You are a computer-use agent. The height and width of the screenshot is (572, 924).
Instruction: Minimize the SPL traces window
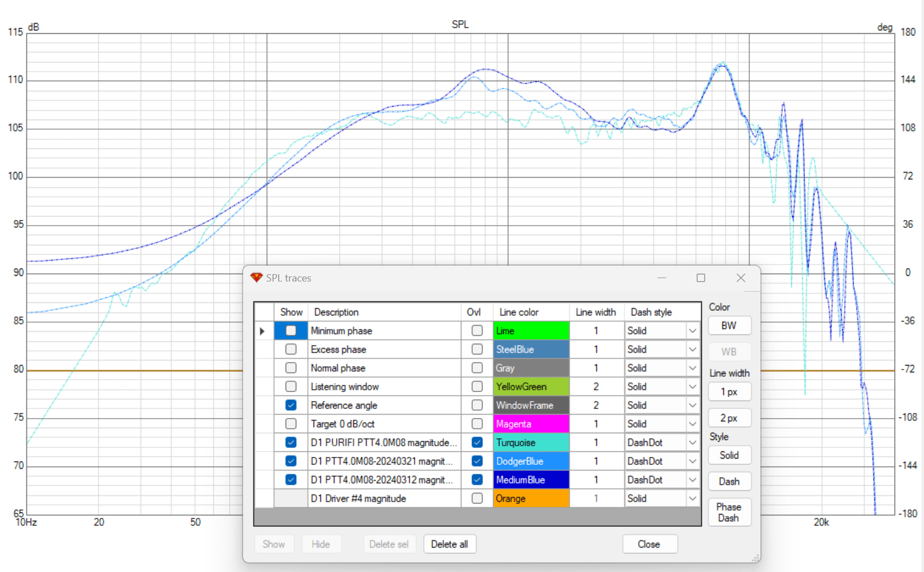[x=662, y=278]
